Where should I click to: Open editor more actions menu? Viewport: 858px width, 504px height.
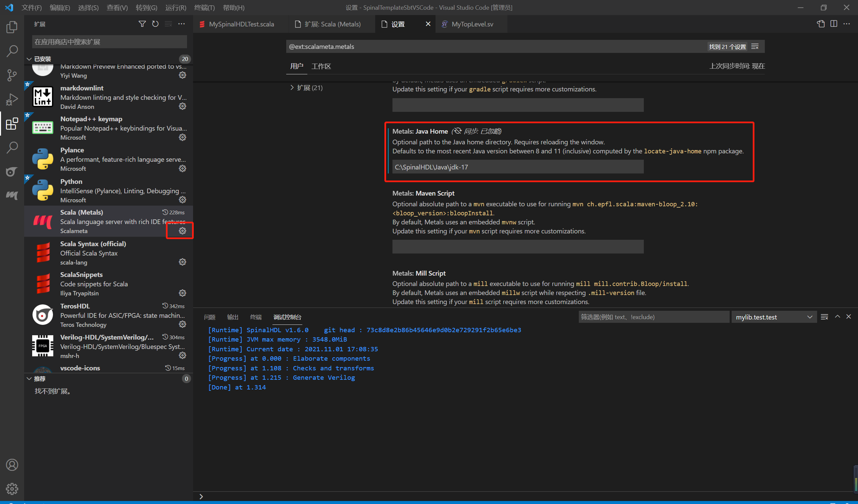pos(847,24)
